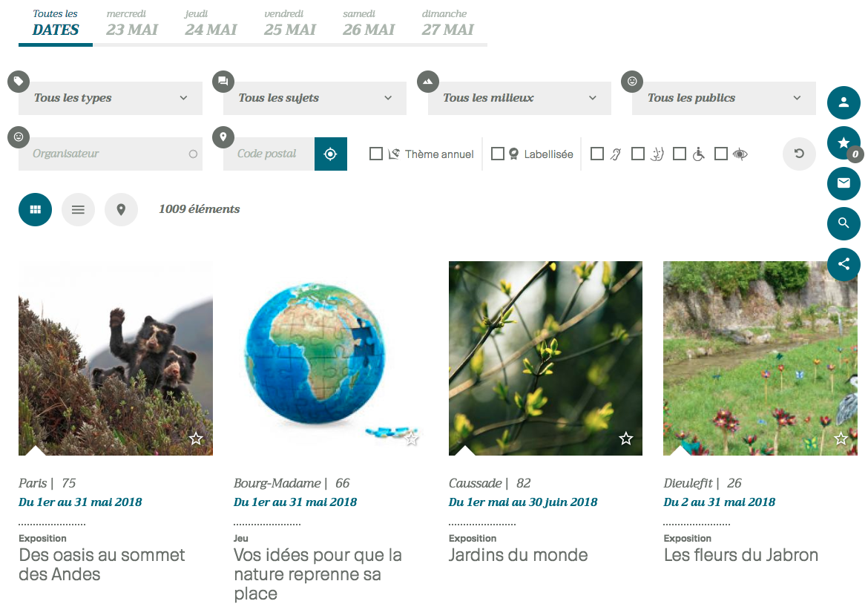Screen dimensions: 868x604
Task: Click the Jeu category label
Action: [x=241, y=538]
